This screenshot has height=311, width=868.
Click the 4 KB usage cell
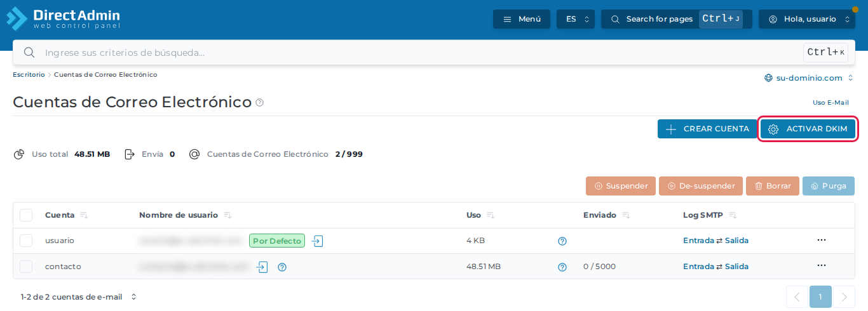point(475,241)
